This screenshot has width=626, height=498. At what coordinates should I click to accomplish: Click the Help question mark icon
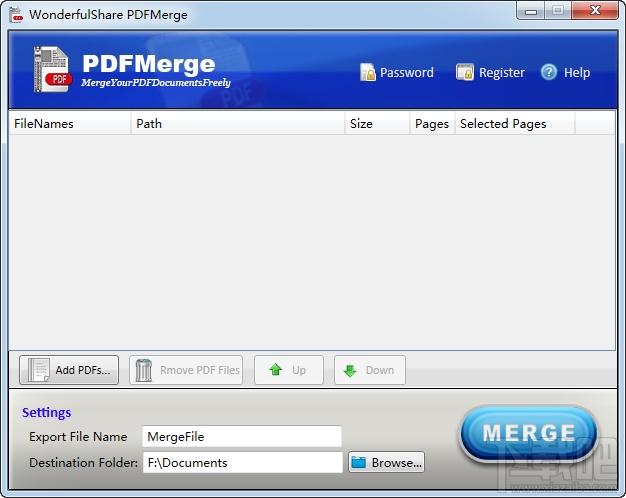(x=549, y=72)
